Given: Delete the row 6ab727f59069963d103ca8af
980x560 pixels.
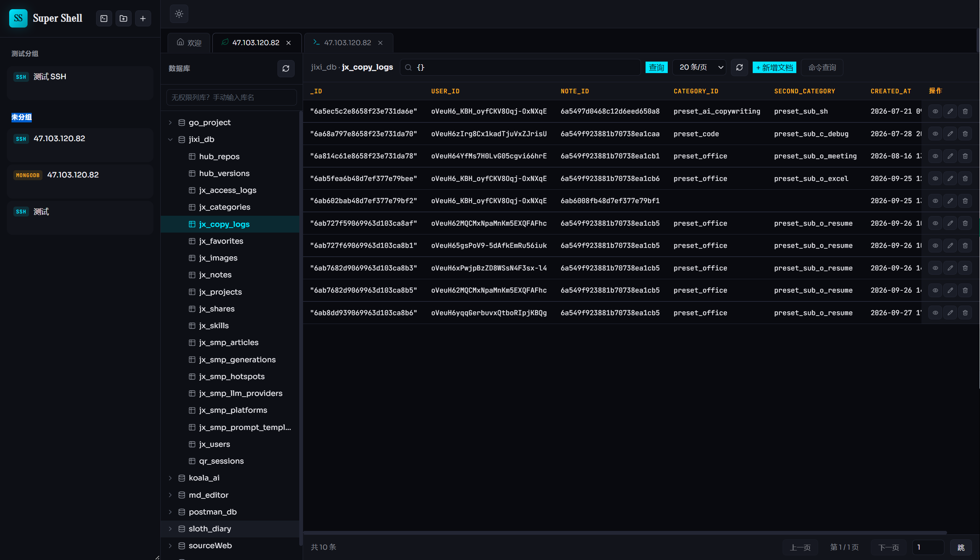Looking at the screenshot, I should pos(965,223).
